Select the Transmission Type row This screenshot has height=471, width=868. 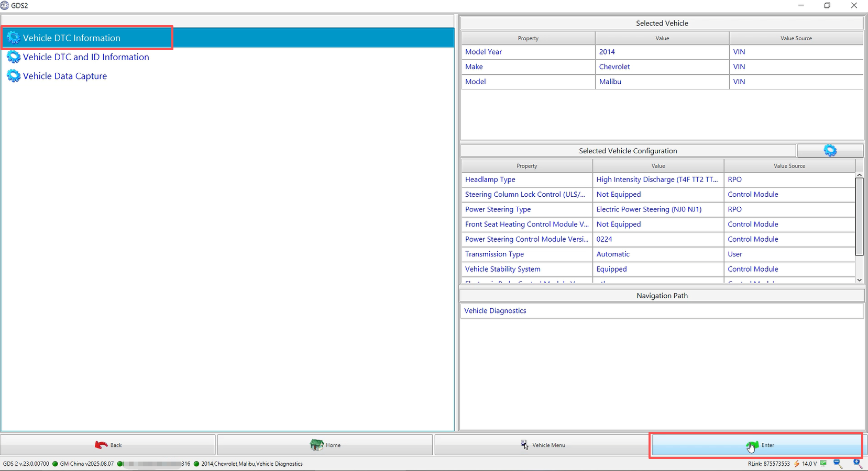[x=495, y=254]
